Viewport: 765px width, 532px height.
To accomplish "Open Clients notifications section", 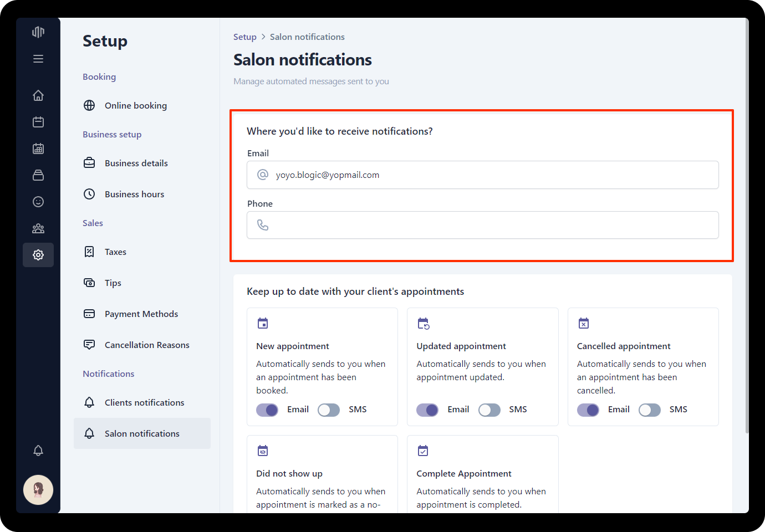I will pos(144,402).
